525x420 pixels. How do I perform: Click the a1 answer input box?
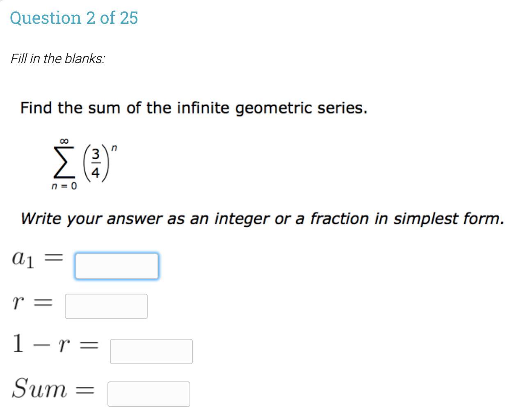116,266
